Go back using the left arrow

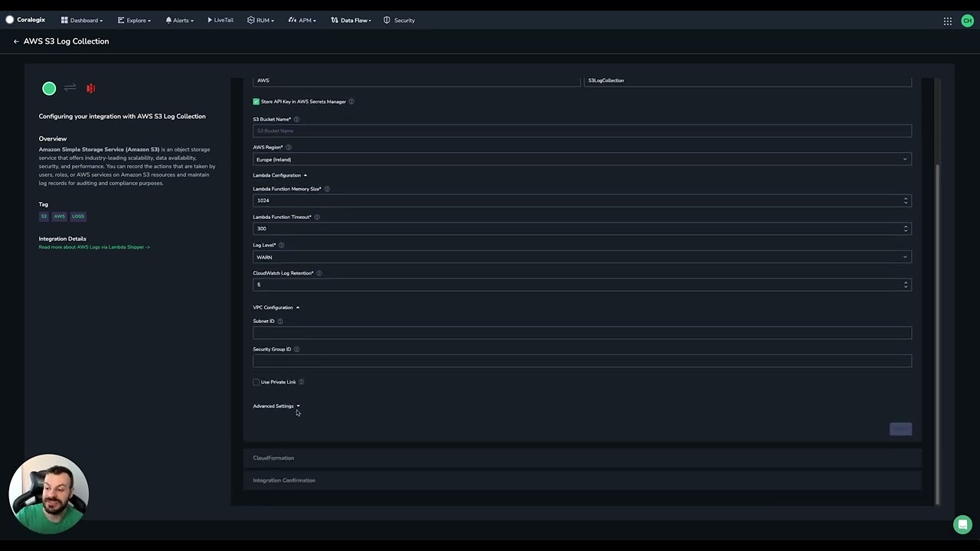coord(16,41)
